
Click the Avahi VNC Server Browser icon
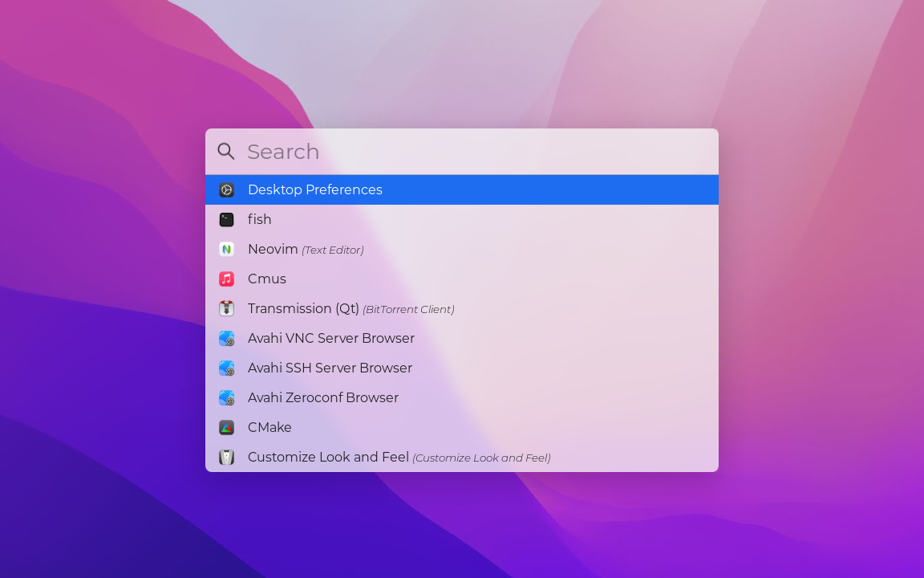226,339
